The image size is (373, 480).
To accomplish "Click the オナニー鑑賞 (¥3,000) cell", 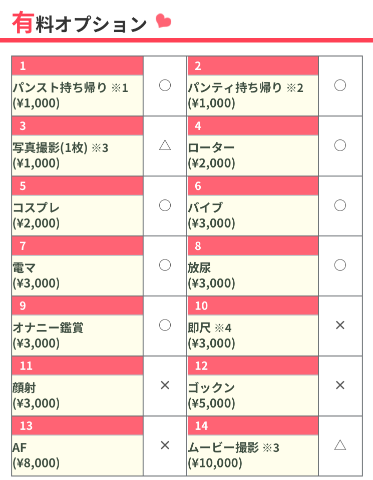I will pyautogui.click(x=78, y=335).
